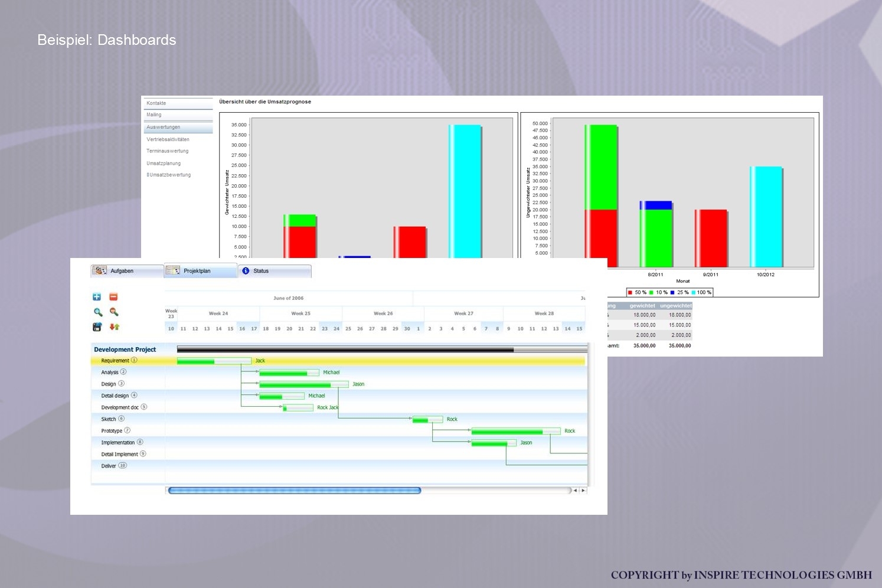Click the Week 27 timeline header
The width and height of the screenshot is (882, 588).
click(463, 313)
